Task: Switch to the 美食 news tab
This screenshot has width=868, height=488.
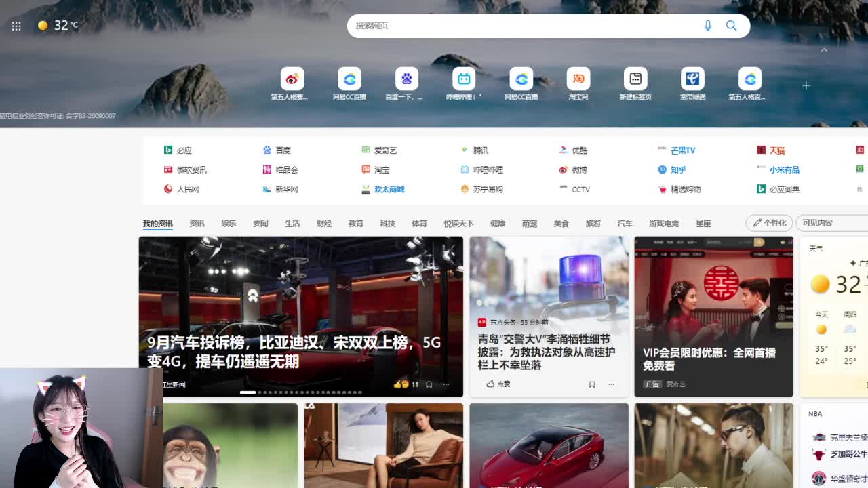Action: click(561, 223)
